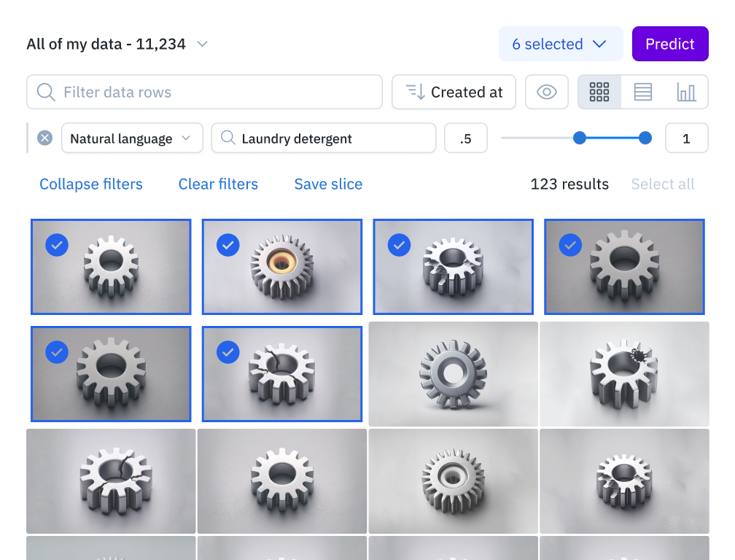Screen dimensions: 735x560
Task: Click the search icon beside Laundry detergent
Action: [x=230, y=138]
